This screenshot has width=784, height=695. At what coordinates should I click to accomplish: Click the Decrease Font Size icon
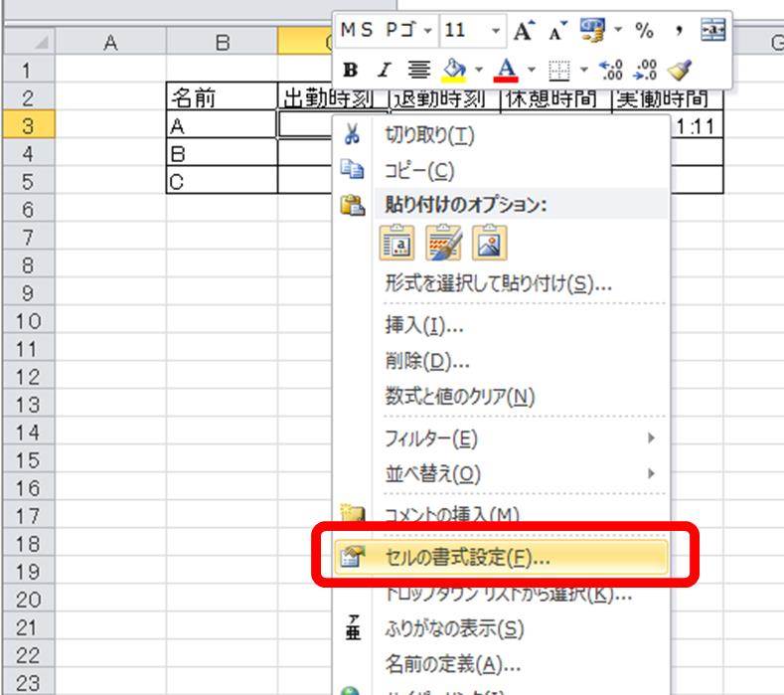(549, 31)
